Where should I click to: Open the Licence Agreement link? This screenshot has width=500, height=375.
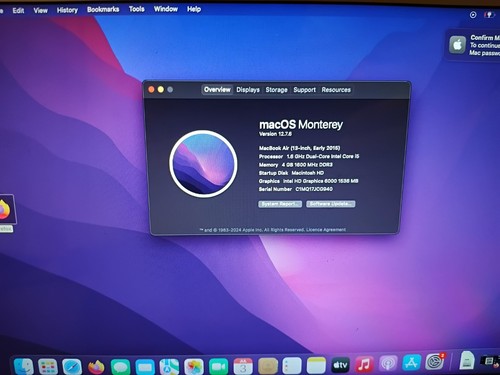coord(326,230)
